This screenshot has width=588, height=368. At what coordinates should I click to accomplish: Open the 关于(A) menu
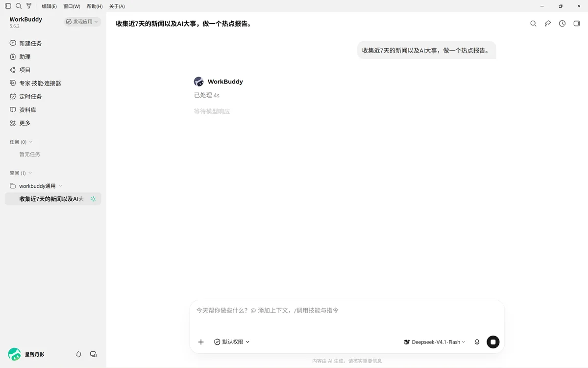[x=117, y=6]
